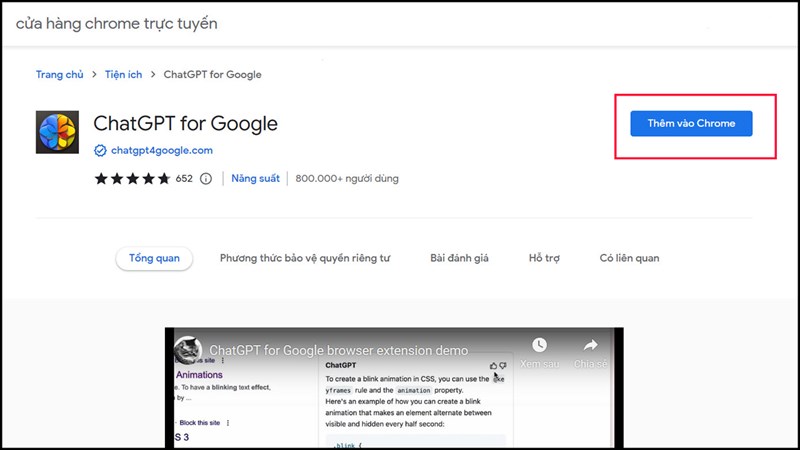
Task: Open the Bài đánh giá tab
Action: point(459,258)
